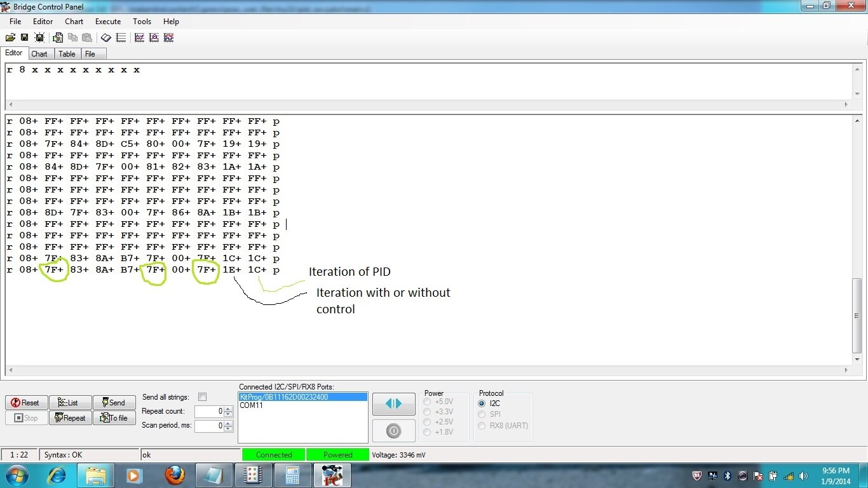Click the Reset button

(x=26, y=403)
